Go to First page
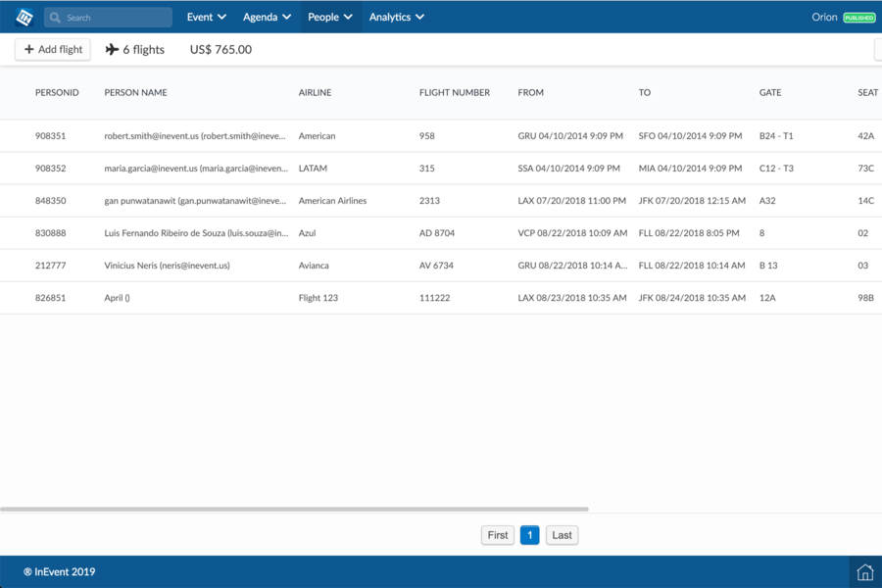The image size is (882, 588). point(498,535)
